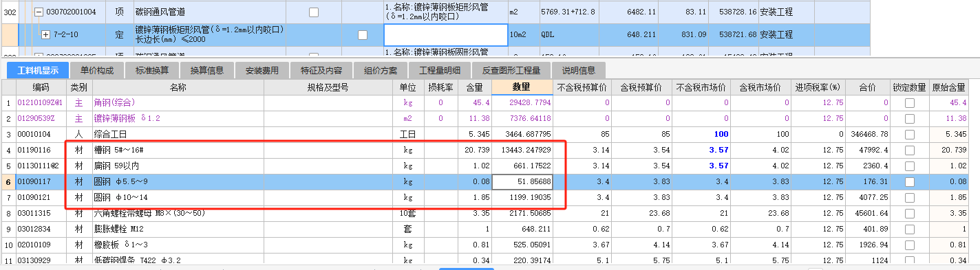Click the 含量 value 20.739
980x270 pixels.
coord(474,150)
